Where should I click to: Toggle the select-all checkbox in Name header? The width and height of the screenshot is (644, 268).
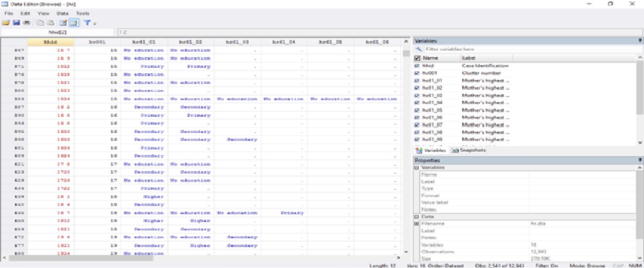pos(417,58)
